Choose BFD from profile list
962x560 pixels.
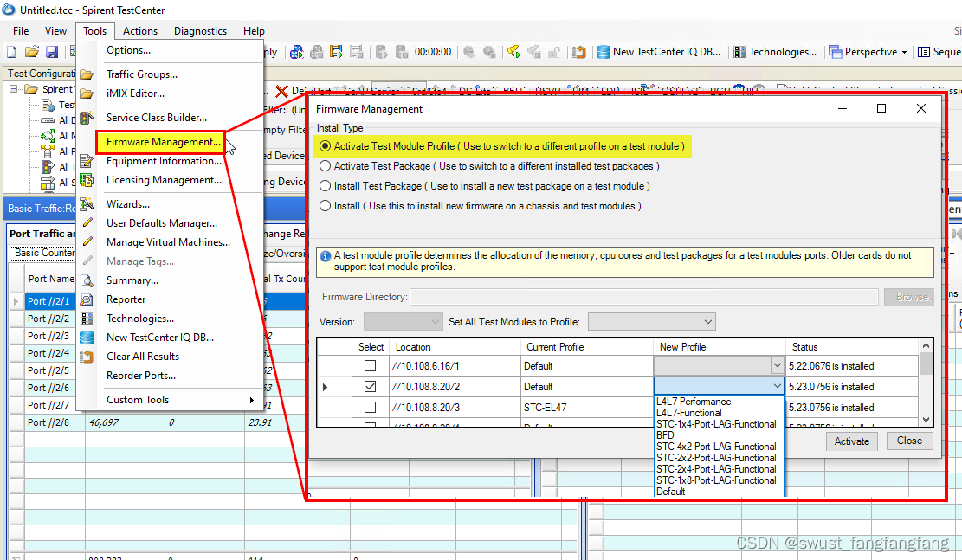[665, 435]
